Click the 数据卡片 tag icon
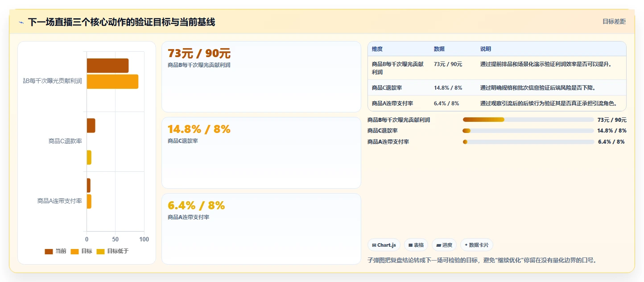This screenshot has width=644, height=282. (x=466, y=245)
